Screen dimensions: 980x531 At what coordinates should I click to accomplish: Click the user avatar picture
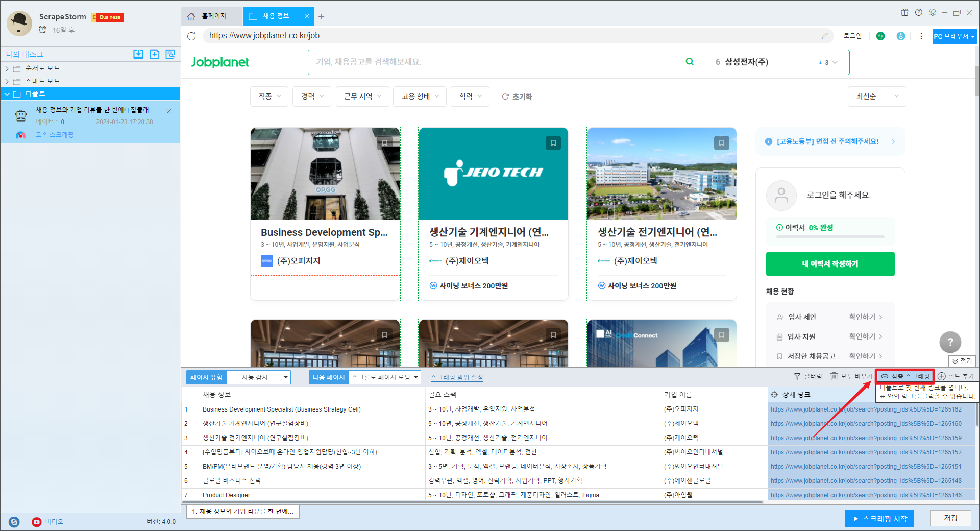[20, 23]
